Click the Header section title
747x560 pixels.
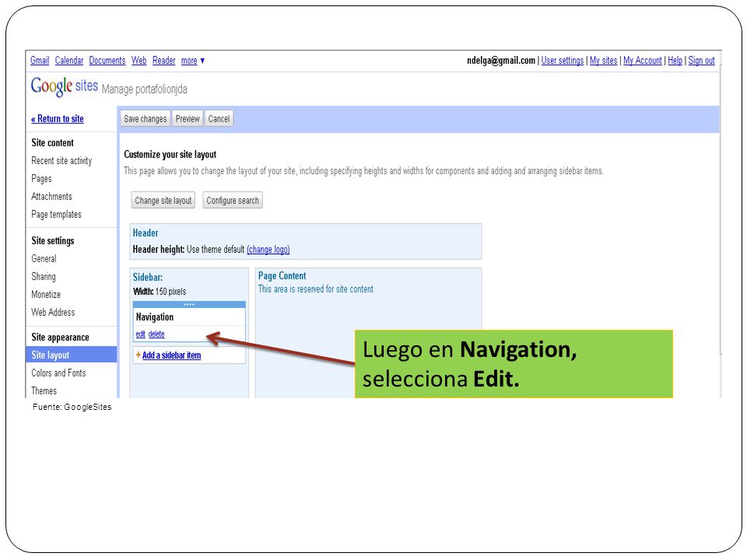tap(146, 233)
